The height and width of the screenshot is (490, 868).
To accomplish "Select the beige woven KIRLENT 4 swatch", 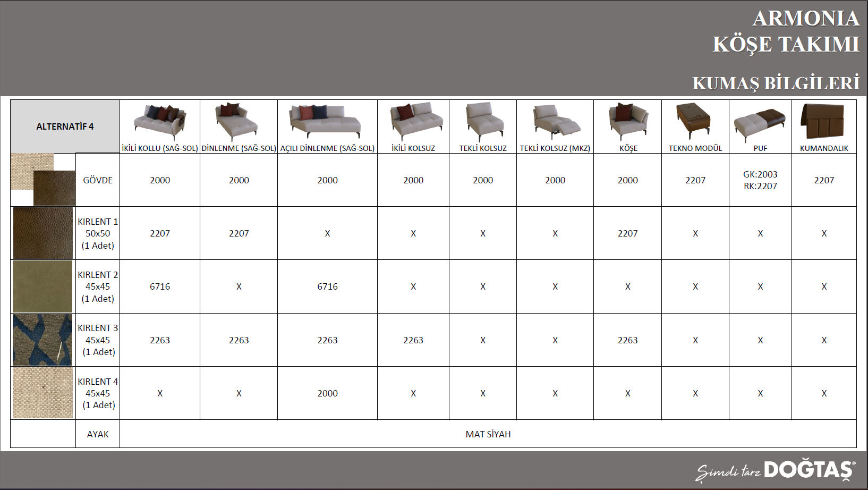I will (42, 393).
